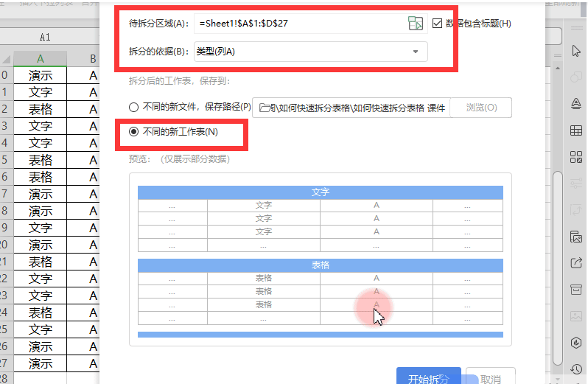This screenshot has height=384, width=588.
Task: Click cell 表格 in row 21
Action: pos(40,262)
